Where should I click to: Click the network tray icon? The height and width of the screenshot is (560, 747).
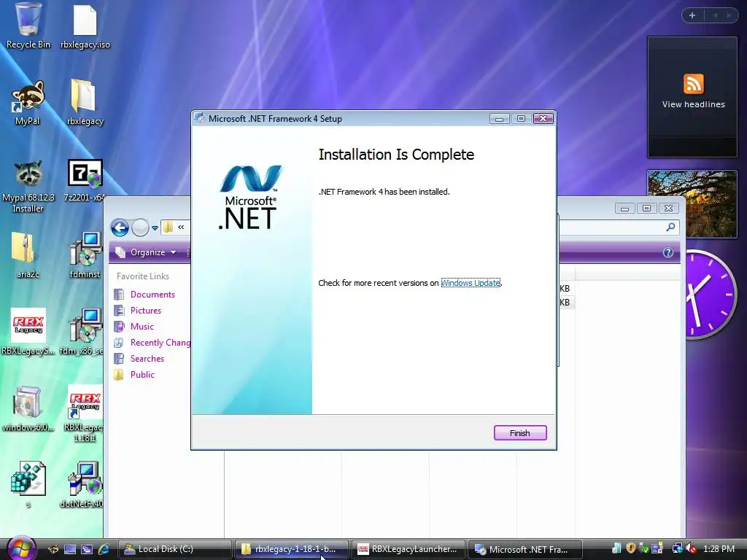click(x=676, y=548)
